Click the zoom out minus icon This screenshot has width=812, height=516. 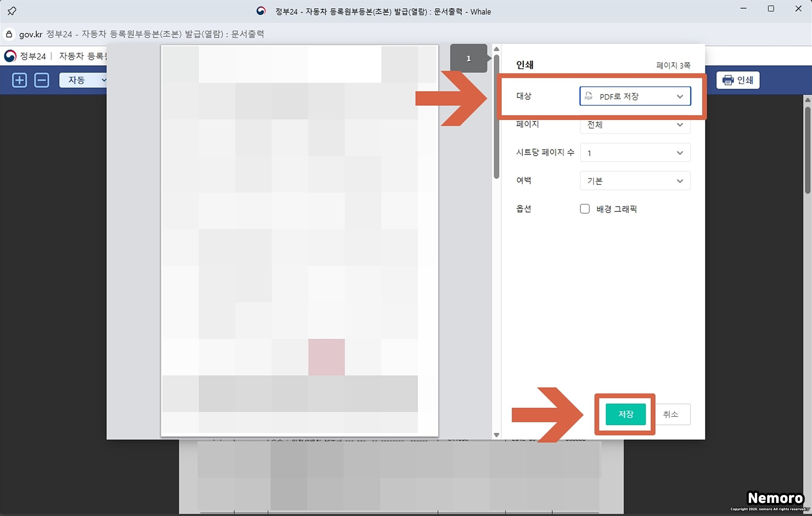[x=42, y=80]
